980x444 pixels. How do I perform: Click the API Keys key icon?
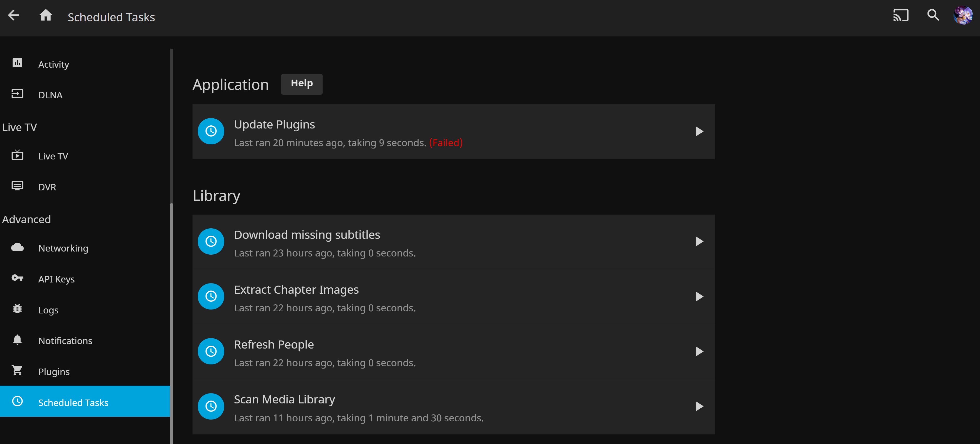17,278
